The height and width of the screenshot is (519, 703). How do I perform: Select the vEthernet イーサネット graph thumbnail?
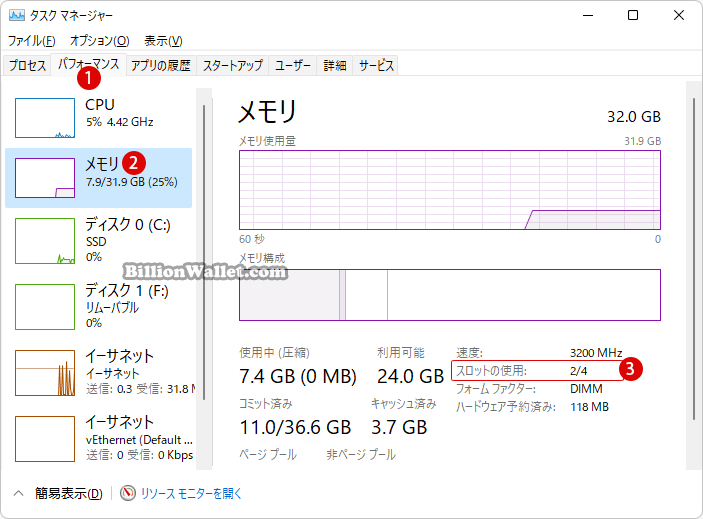45,439
